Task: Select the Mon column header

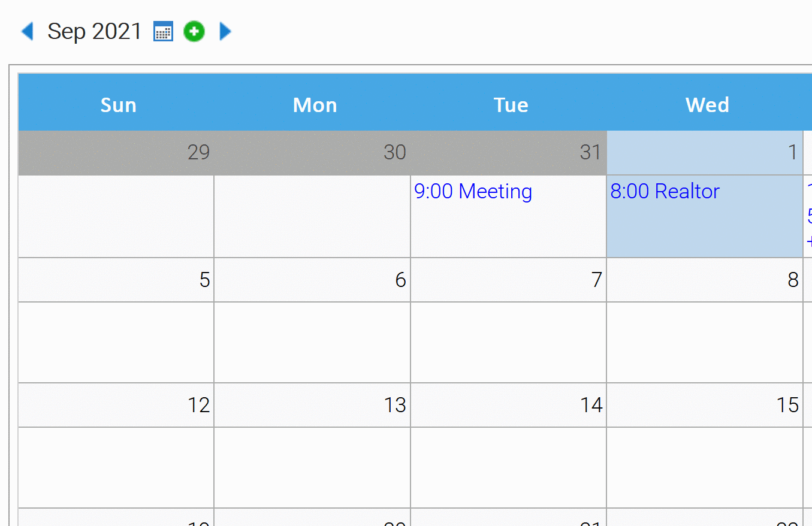Action: tap(315, 105)
